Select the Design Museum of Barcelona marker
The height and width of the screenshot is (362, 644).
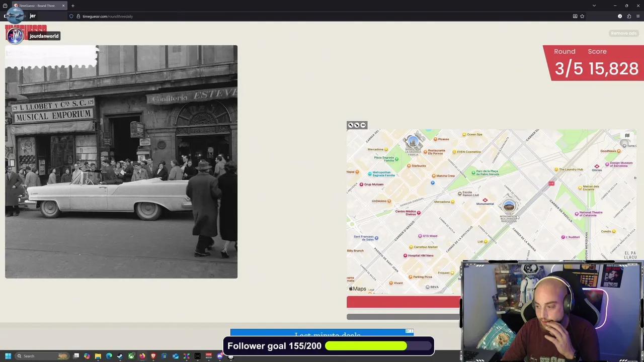tap(607, 164)
